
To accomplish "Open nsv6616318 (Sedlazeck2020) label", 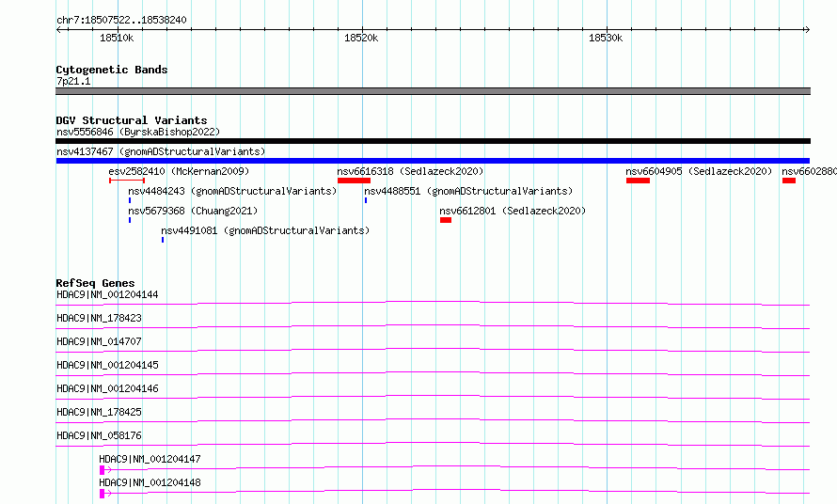I will 410,171.
